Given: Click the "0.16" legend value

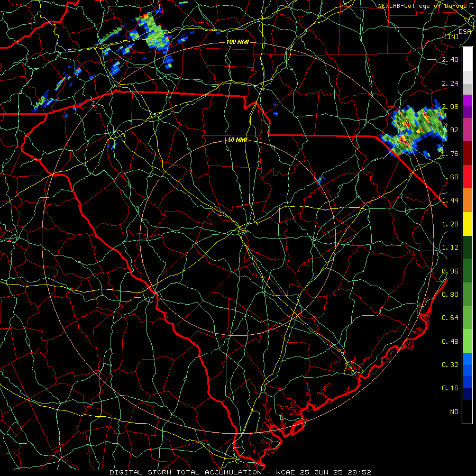Looking at the screenshot, I should click(450, 388).
